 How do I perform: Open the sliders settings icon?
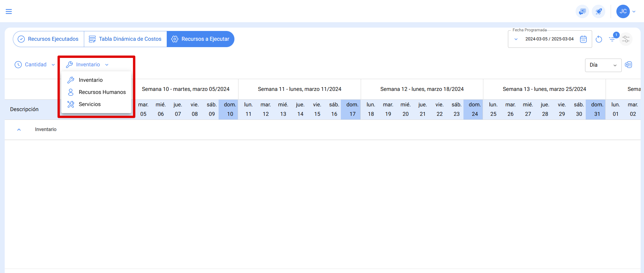click(626, 39)
